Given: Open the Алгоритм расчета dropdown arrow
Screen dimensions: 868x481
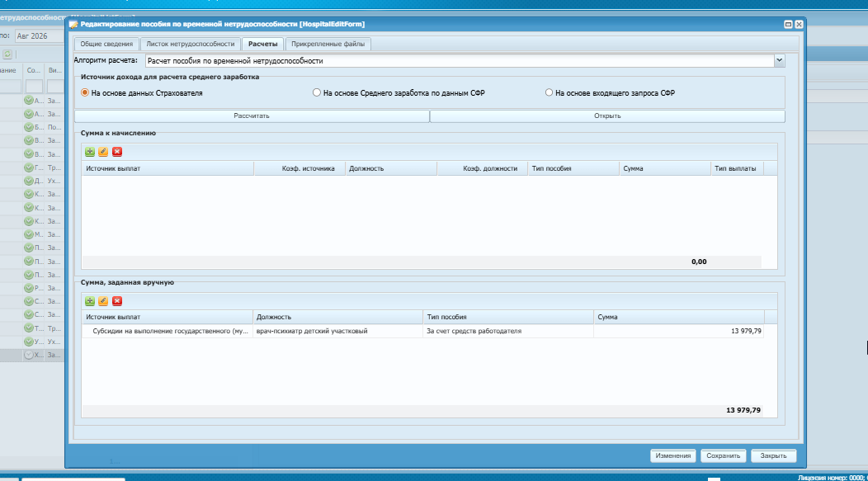Looking at the screenshot, I should [x=780, y=60].
